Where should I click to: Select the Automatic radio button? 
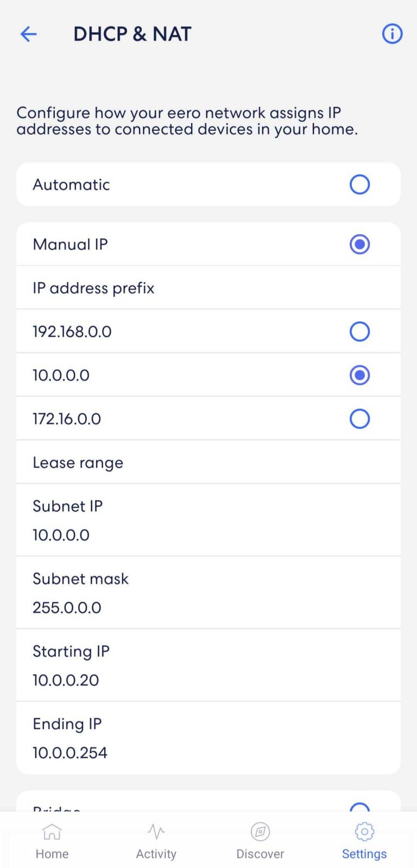click(359, 185)
